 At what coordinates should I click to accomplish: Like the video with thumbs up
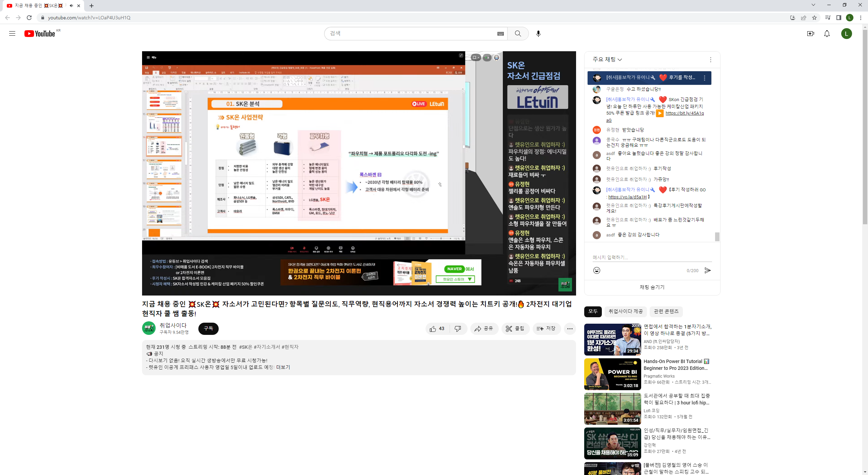click(437, 328)
